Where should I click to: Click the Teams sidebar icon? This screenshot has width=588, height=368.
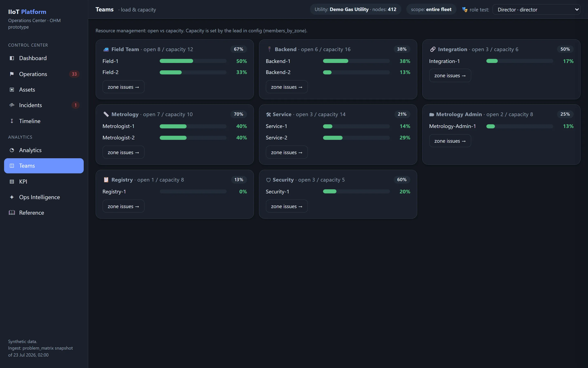pos(12,166)
